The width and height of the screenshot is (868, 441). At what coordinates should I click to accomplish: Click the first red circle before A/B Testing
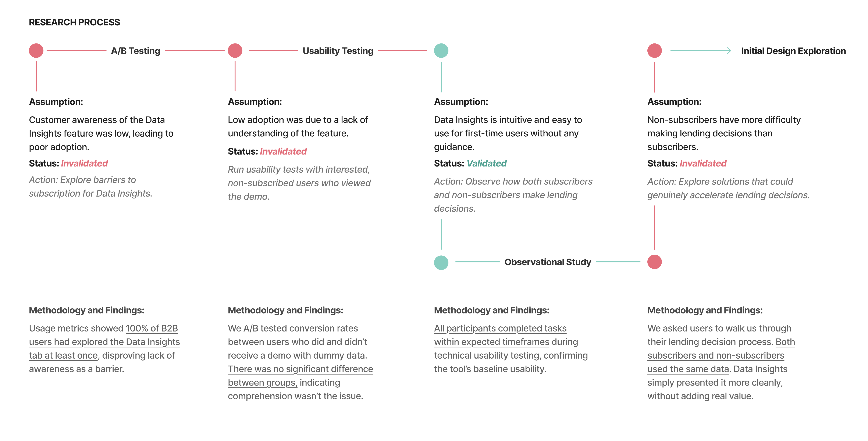click(x=36, y=51)
